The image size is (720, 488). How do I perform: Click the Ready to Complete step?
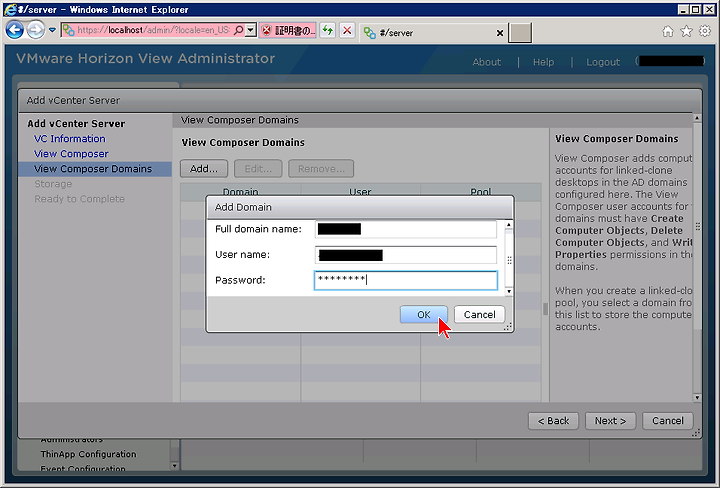click(x=79, y=199)
